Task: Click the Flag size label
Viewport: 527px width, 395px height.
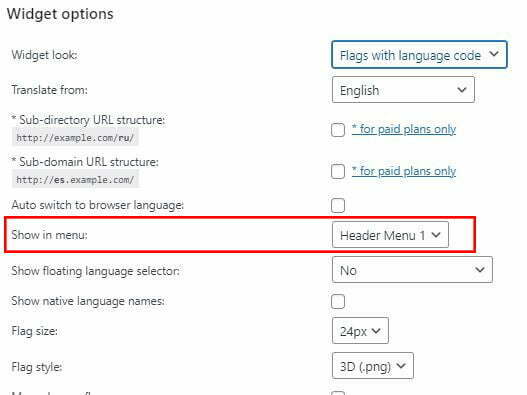Action: point(35,331)
